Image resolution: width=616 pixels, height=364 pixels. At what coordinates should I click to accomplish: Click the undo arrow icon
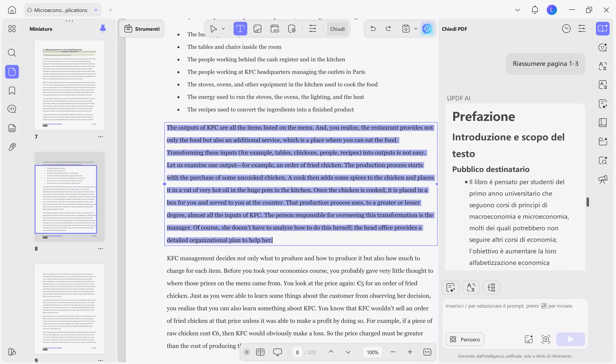point(373,29)
